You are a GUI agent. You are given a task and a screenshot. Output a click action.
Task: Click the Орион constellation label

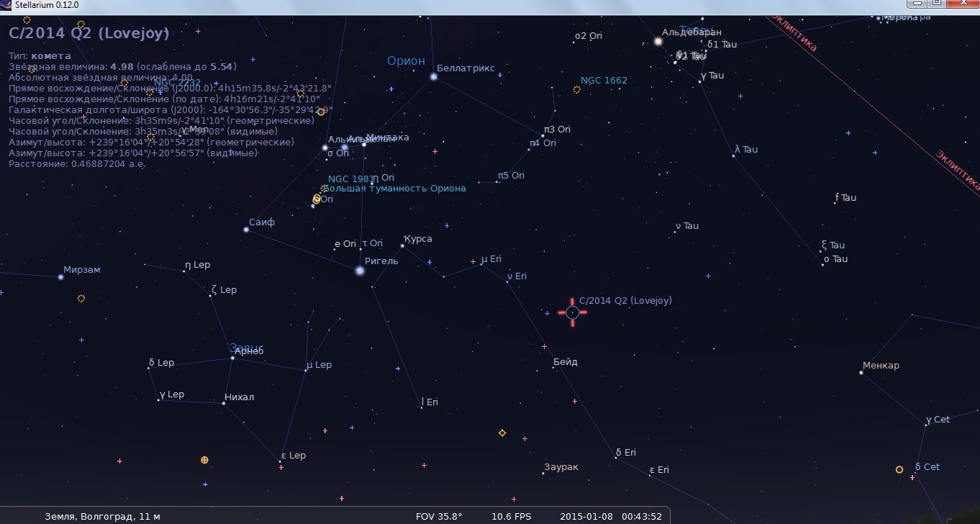[x=406, y=61]
